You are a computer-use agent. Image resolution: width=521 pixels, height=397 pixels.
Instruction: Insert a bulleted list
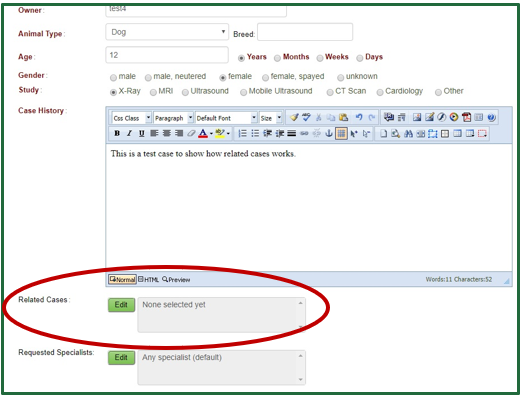pyautogui.click(x=255, y=134)
